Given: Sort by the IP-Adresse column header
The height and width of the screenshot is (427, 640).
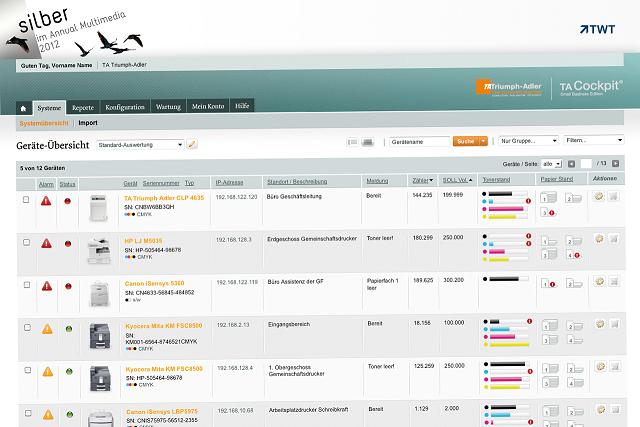Looking at the screenshot, I should pyautogui.click(x=229, y=182).
